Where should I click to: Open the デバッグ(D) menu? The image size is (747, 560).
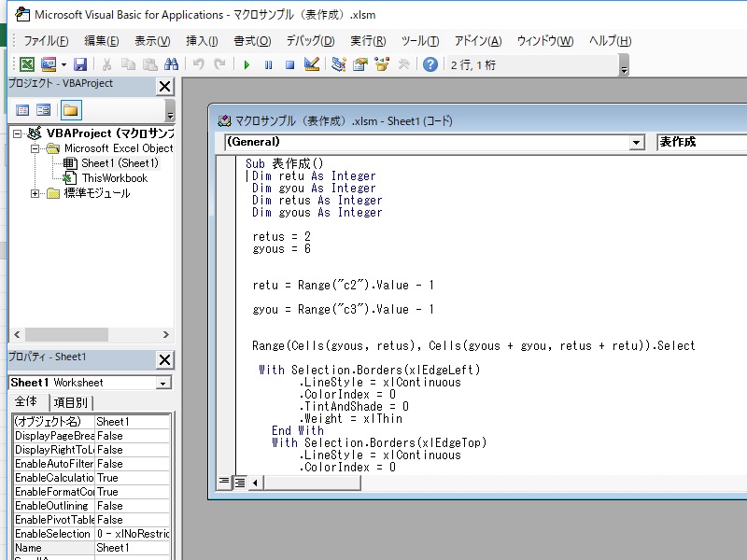[x=310, y=41]
